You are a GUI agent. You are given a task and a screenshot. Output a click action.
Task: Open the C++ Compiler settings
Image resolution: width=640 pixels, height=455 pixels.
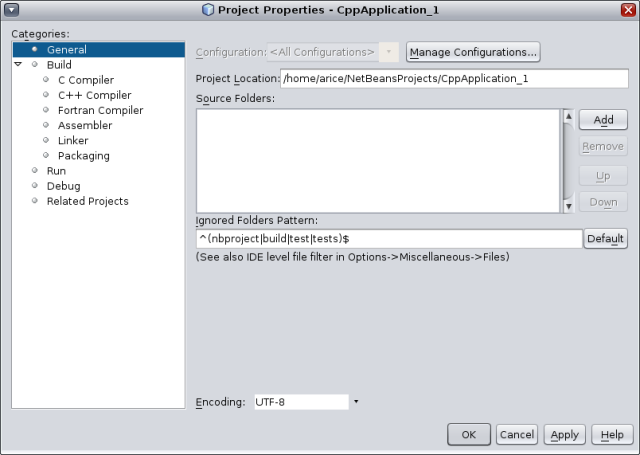pyautogui.click(x=94, y=95)
